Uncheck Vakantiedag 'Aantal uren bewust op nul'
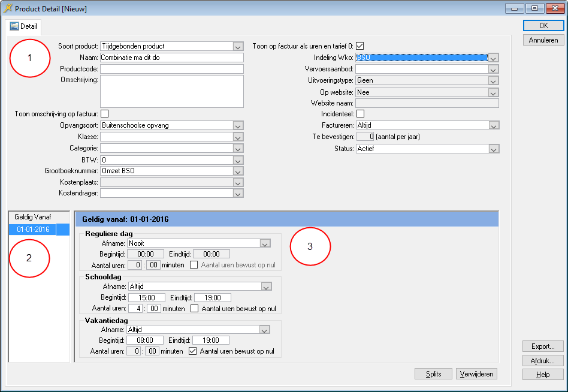Image resolution: width=568 pixels, height=392 pixels. pos(194,351)
